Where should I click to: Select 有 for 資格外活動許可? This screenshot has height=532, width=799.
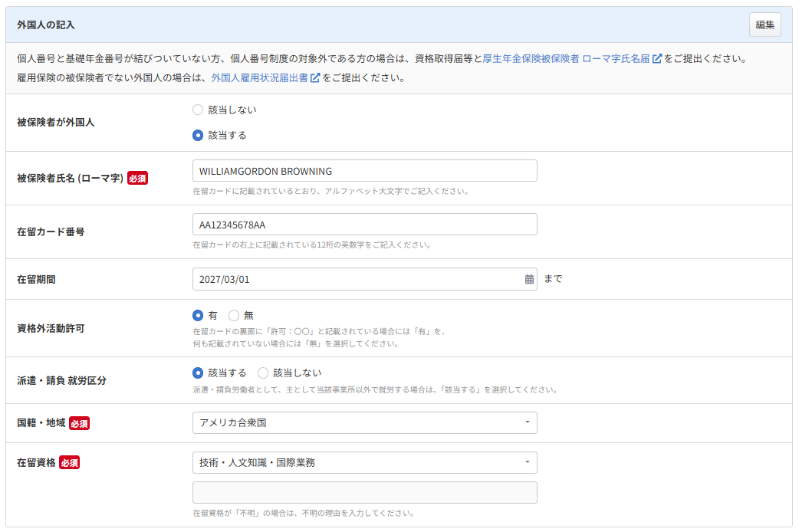(198, 315)
